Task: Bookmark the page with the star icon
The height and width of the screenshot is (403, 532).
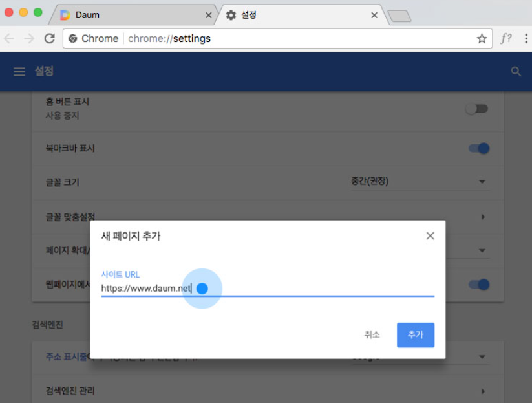Action: pyautogui.click(x=482, y=38)
